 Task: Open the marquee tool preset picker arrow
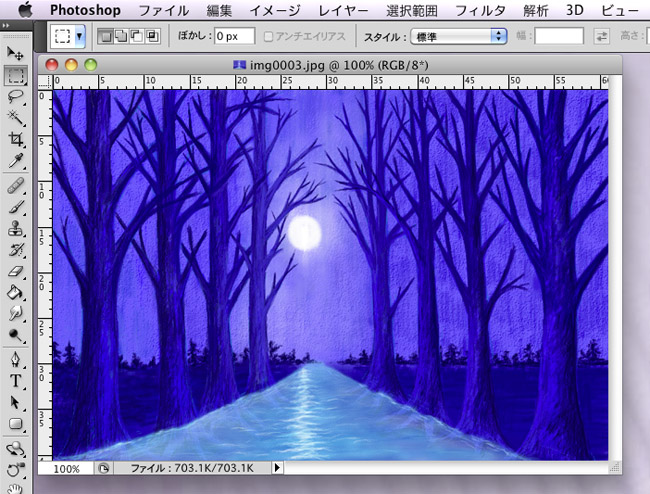(x=80, y=36)
